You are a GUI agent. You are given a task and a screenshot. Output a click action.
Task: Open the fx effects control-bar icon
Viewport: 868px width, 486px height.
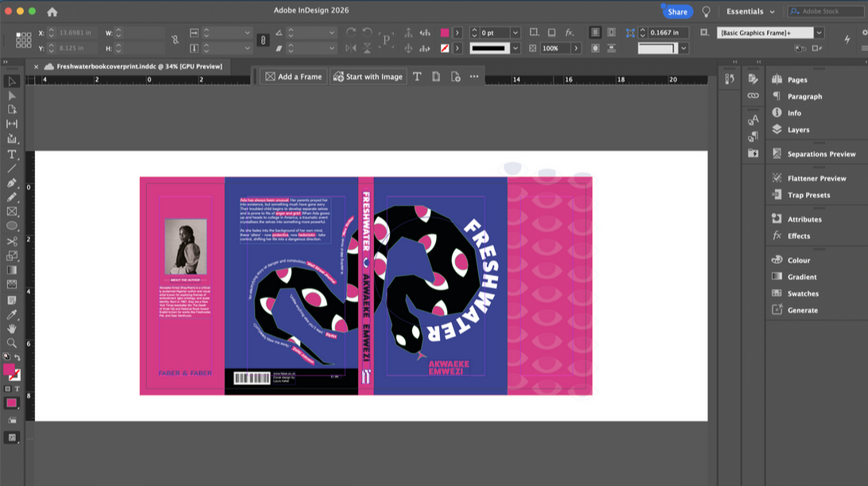(x=569, y=33)
